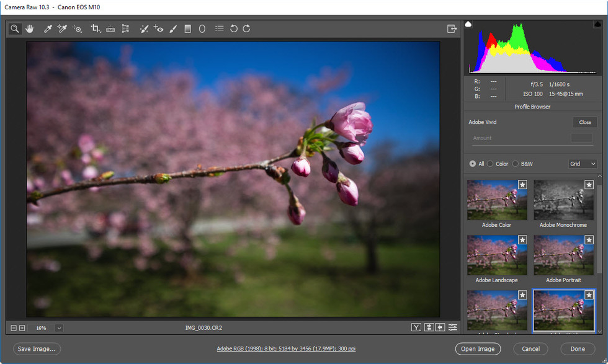Open the zoom level dropdown
The width and height of the screenshot is (608, 364).
tap(59, 327)
